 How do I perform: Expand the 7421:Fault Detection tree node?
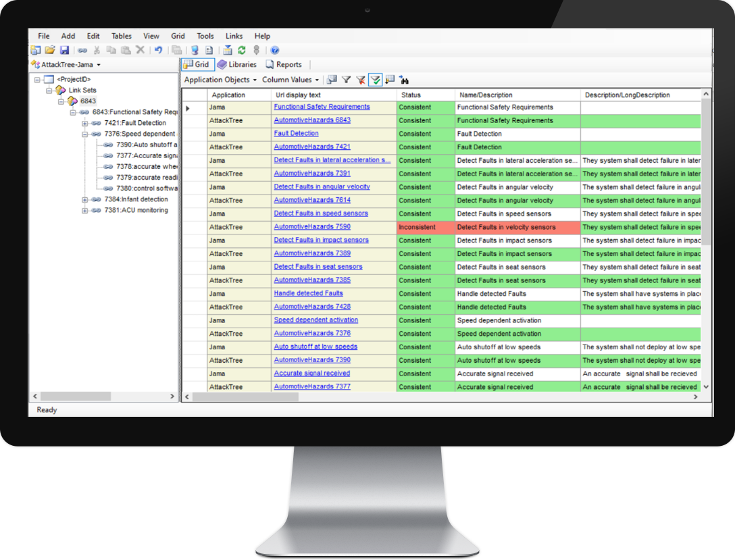(x=85, y=123)
